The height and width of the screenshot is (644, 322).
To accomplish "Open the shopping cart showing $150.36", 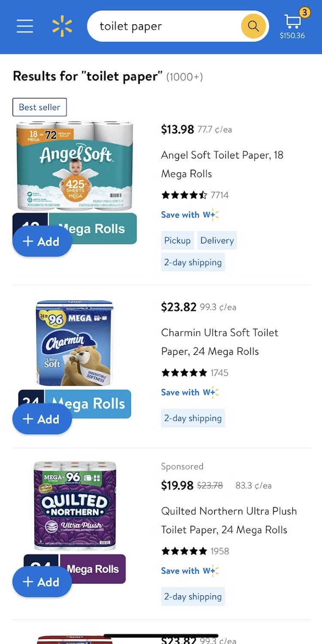I will coord(293,26).
